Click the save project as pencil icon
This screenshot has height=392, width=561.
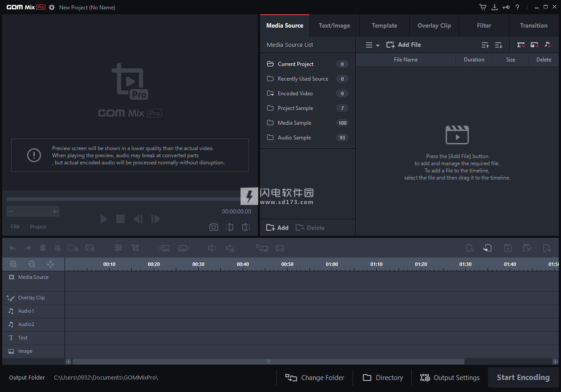528,248
